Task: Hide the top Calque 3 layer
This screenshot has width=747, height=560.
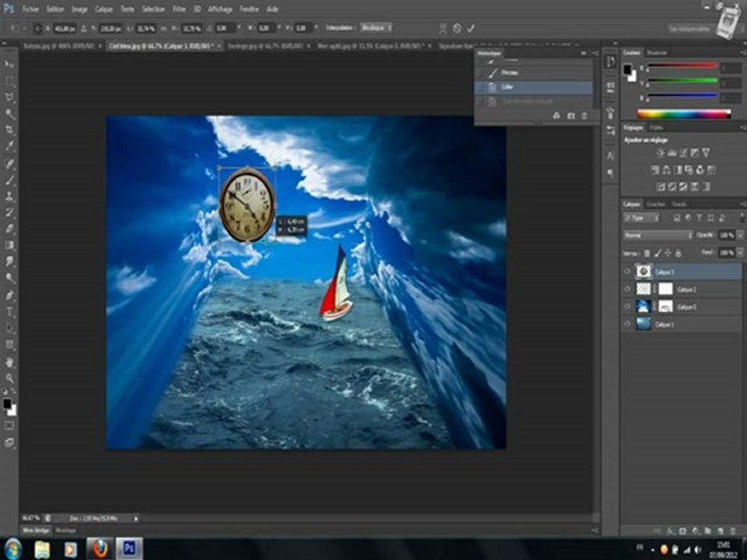Action: pyautogui.click(x=627, y=272)
